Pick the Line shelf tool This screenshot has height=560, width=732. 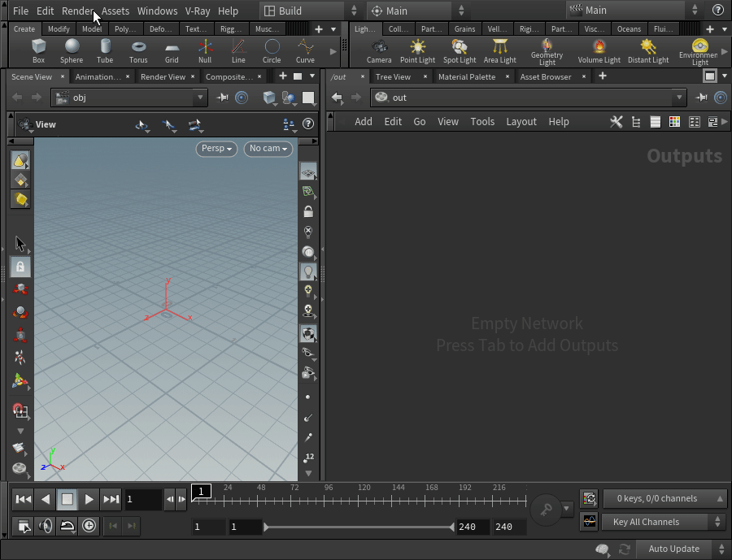(x=238, y=51)
